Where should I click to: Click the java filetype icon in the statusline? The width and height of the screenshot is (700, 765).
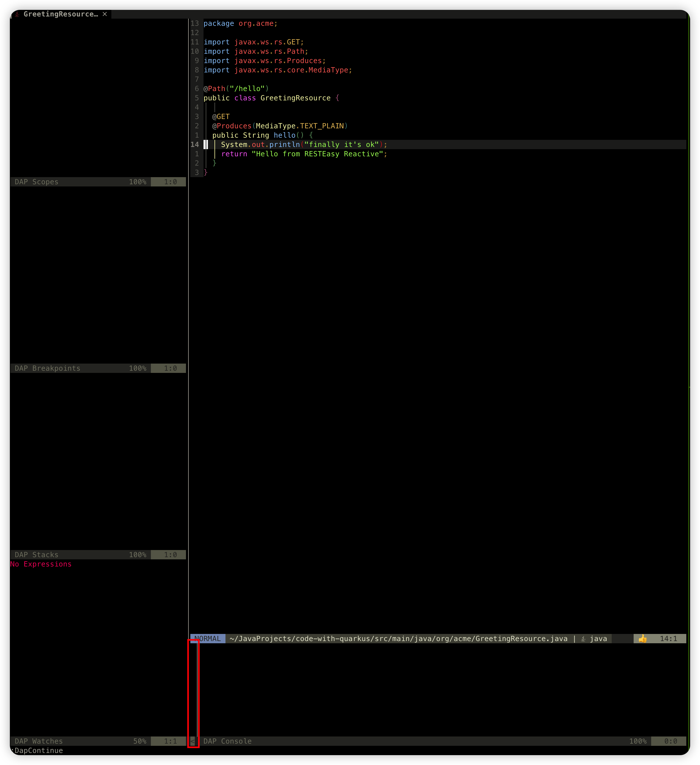[x=583, y=639]
